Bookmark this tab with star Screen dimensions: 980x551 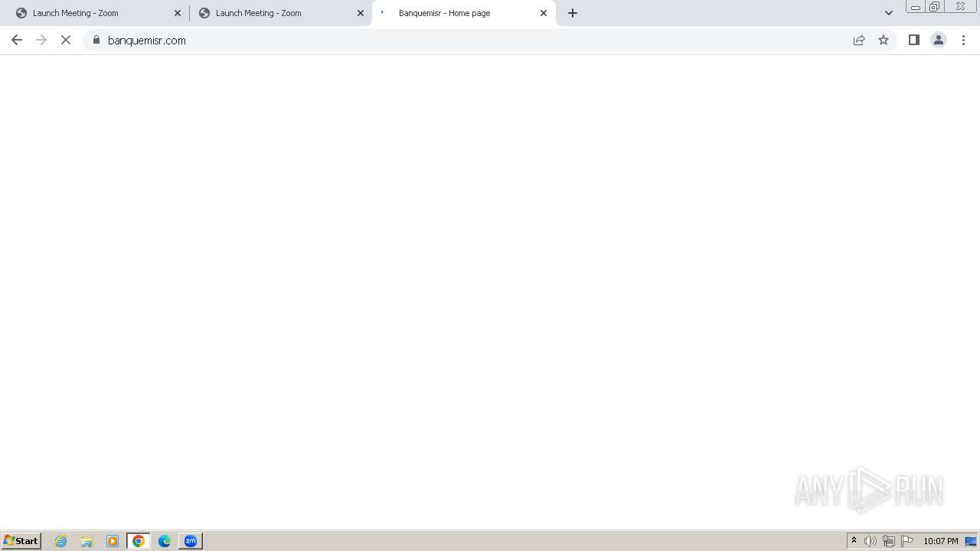click(884, 41)
